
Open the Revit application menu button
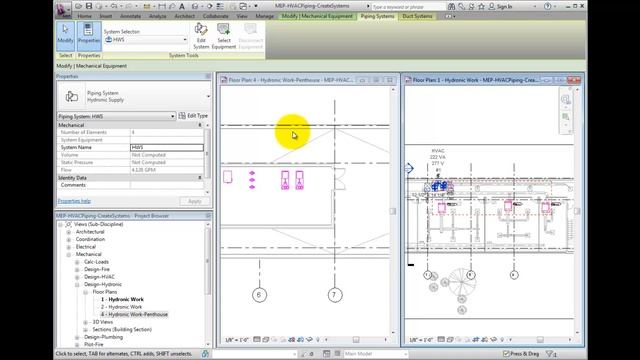coord(63,10)
